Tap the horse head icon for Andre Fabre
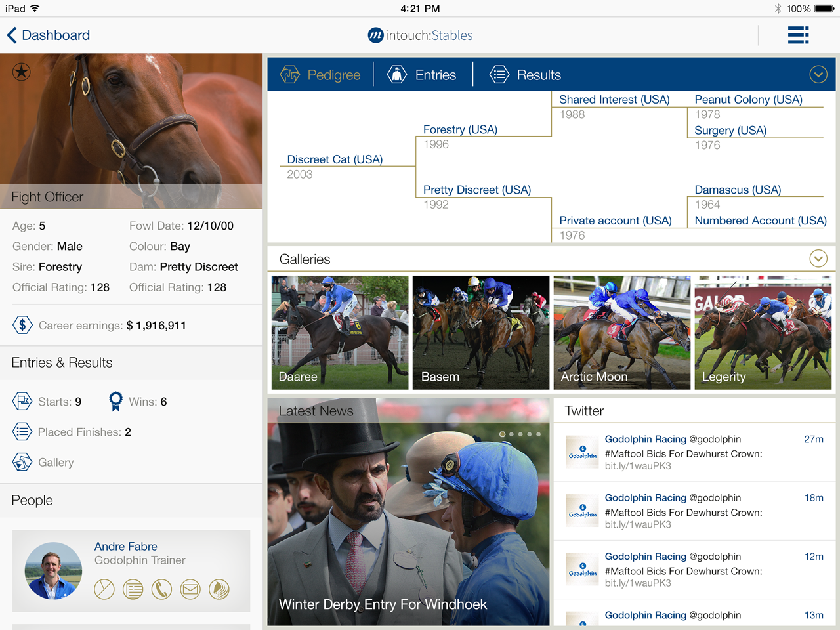The width and height of the screenshot is (840, 630). pos(219,589)
